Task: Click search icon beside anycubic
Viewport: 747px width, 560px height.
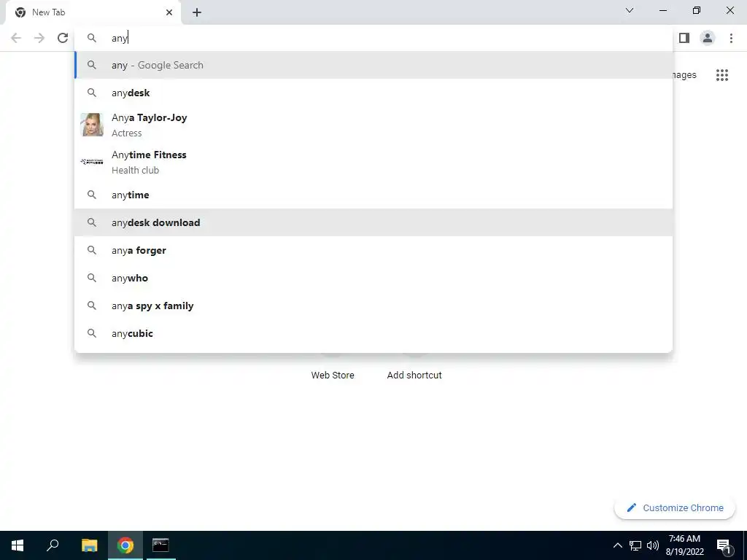Action: click(x=92, y=333)
